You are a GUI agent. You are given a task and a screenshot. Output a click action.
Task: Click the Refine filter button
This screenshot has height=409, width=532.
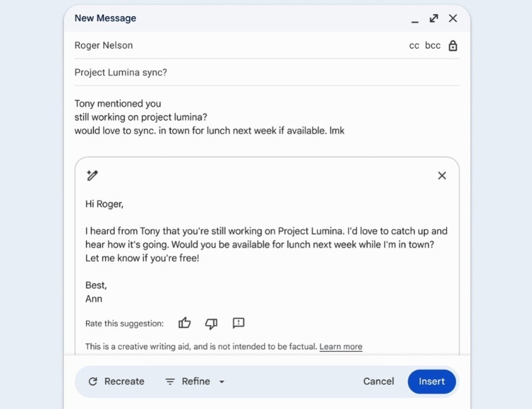coord(188,382)
